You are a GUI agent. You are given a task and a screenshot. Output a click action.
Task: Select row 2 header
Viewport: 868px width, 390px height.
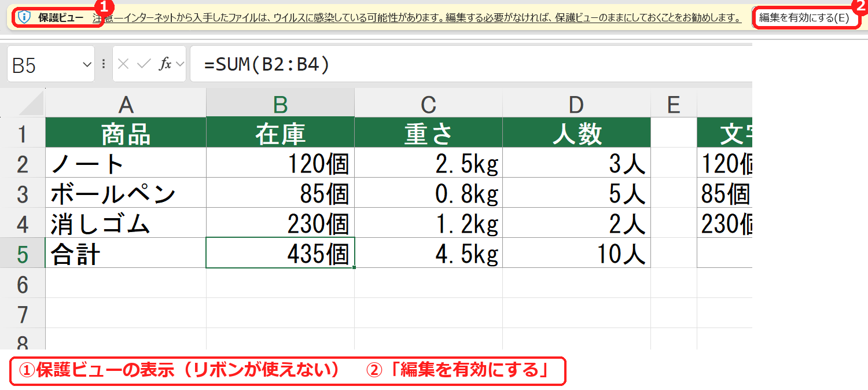(x=23, y=163)
